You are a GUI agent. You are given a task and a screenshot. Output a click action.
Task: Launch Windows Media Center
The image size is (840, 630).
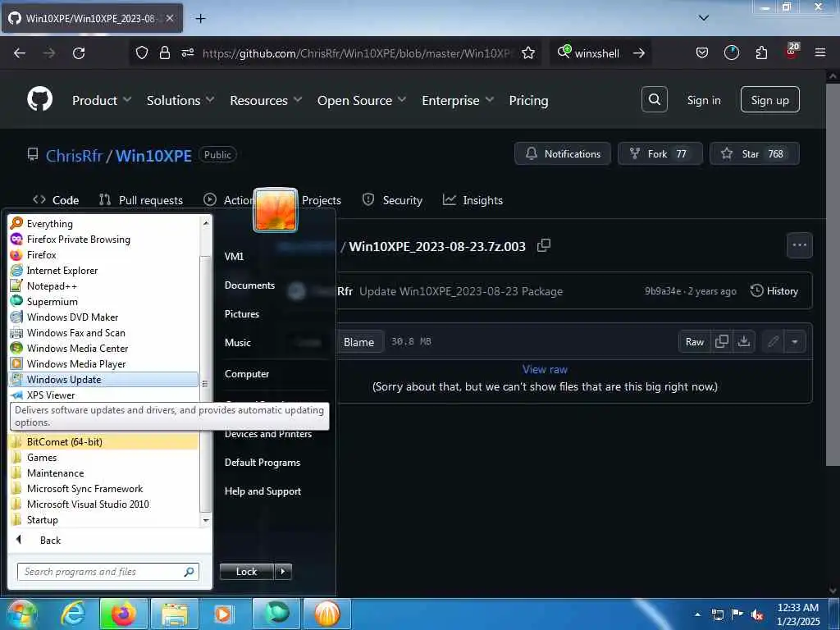tap(77, 348)
